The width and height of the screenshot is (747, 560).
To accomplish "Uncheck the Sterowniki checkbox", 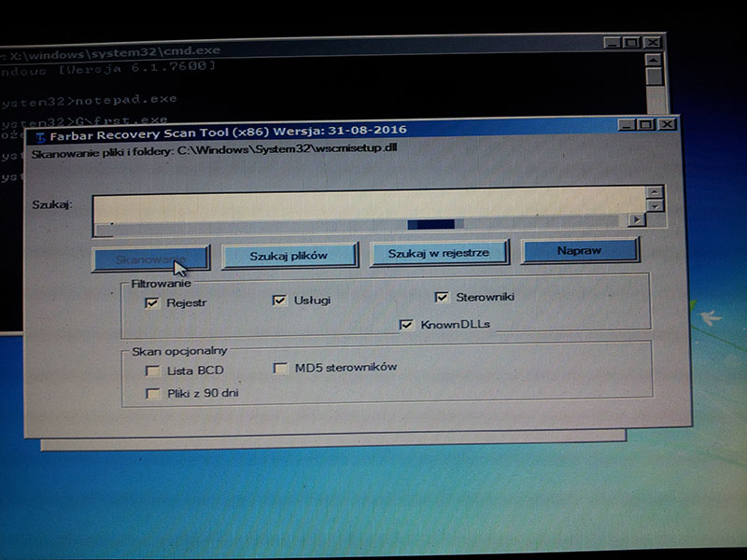I will (x=442, y=297).
